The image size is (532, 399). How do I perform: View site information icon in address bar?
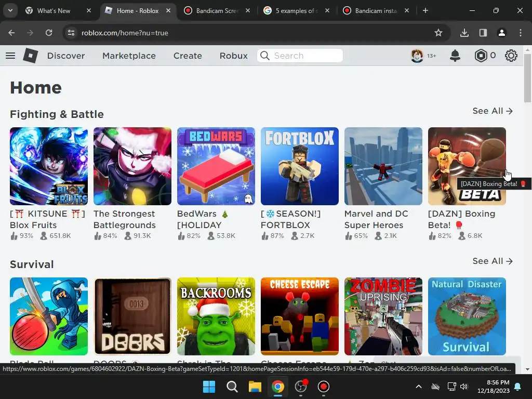tap(71, 33)
